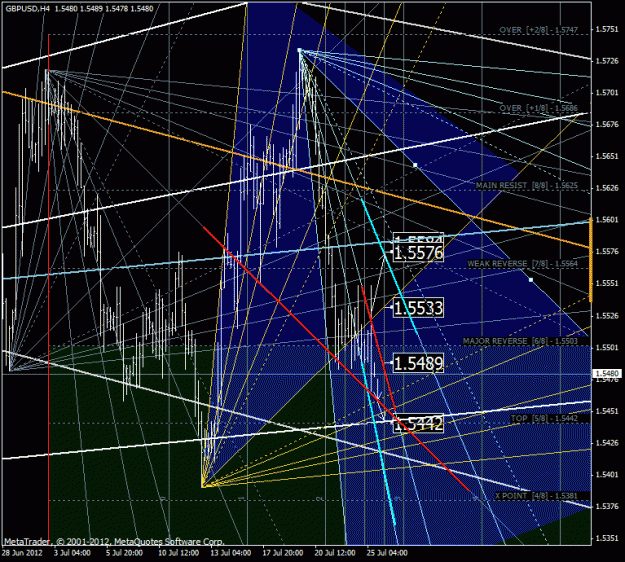Click the 28 Jun 2012 date label

(22, 553)
